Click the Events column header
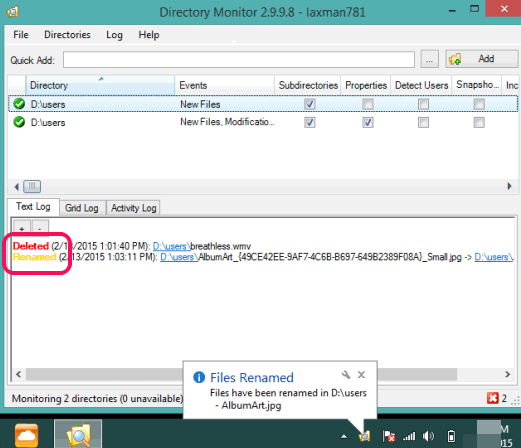Screen dimensions: 521x448 (x=224, y=85)
